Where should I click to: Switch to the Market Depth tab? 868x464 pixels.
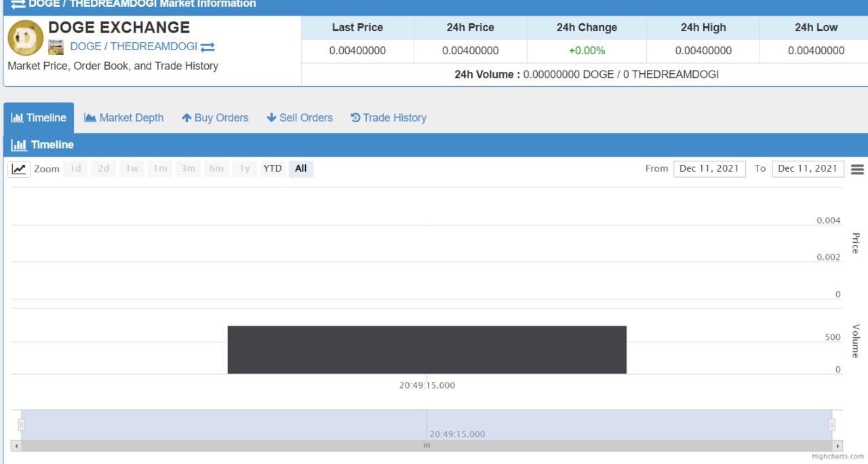point(124,117)
